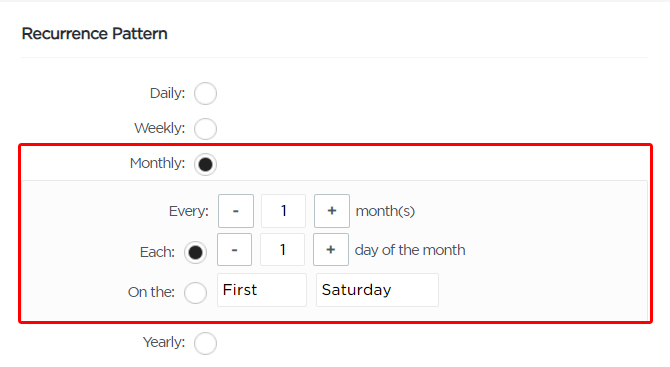Select the Daily recurrence radio button
This screenshot has width=670, height=367.
coord(205,93)
